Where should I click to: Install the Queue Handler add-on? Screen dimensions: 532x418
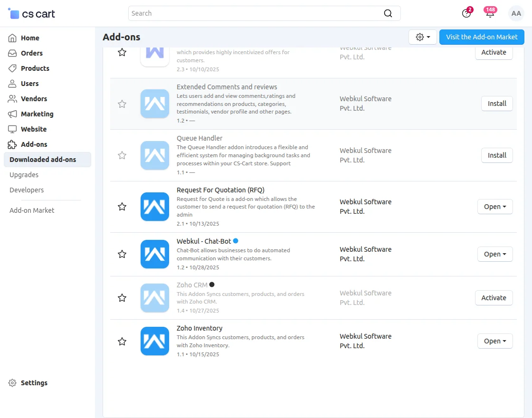(497, 155)
